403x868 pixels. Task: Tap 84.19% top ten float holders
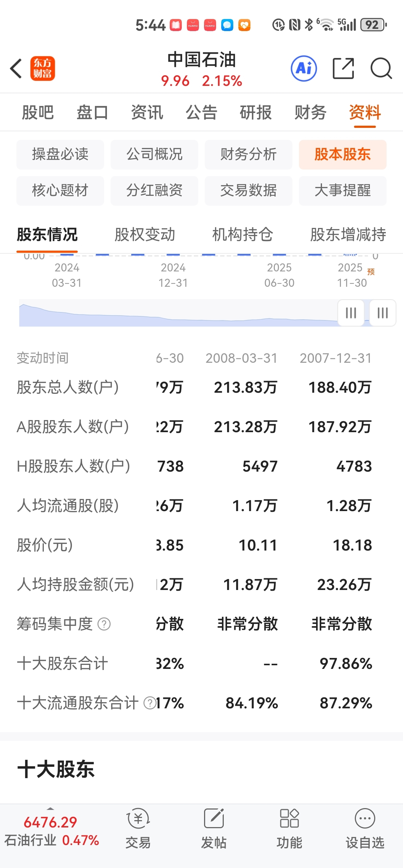(x=252, y=703)
